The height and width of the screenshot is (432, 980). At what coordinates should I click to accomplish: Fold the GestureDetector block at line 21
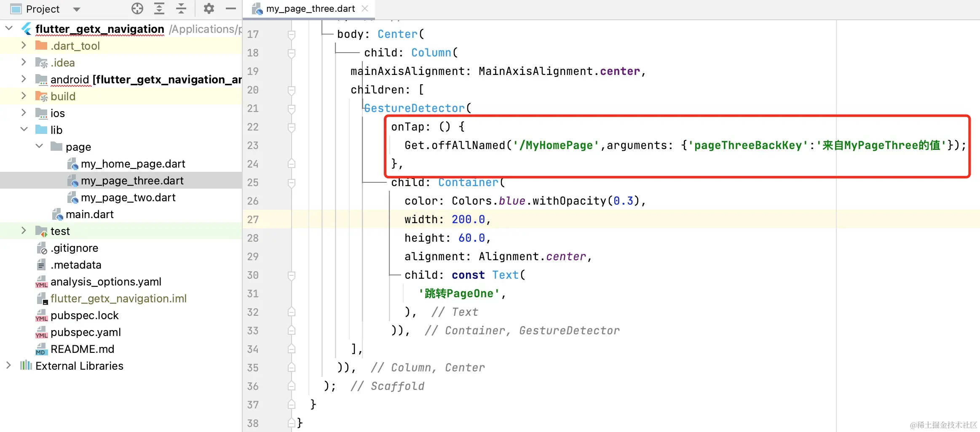291,109
